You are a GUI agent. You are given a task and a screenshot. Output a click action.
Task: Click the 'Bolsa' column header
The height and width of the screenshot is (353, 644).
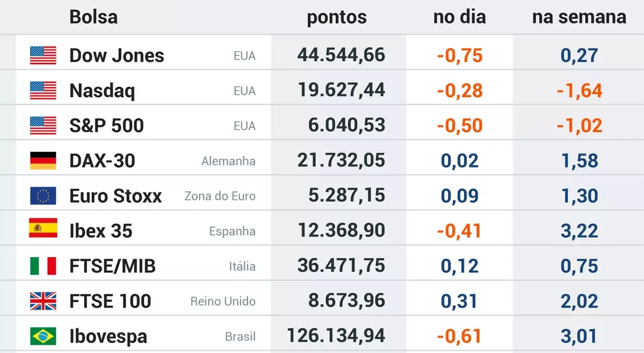pos(93,17)
